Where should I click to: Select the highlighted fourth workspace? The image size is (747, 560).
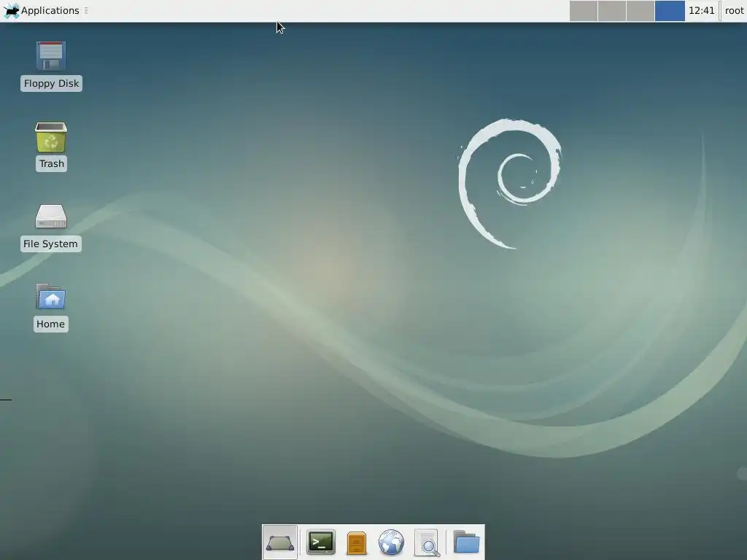[670, 11]
